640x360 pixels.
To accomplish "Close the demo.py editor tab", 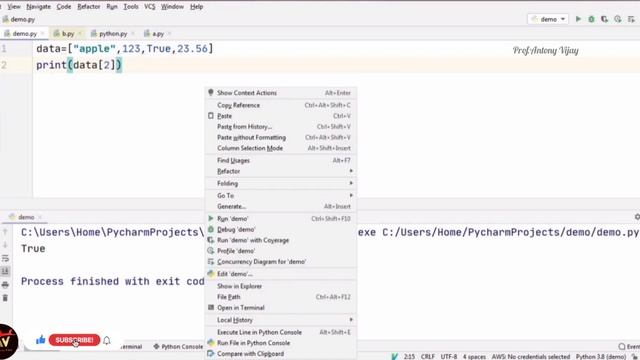I will coord(42,33).
